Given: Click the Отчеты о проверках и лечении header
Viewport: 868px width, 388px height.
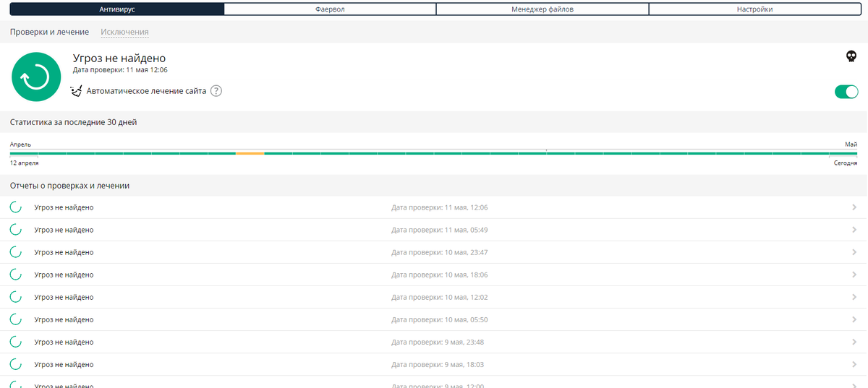Looking at the screenshot, I should pyautogui.click(x=69, y=186).
